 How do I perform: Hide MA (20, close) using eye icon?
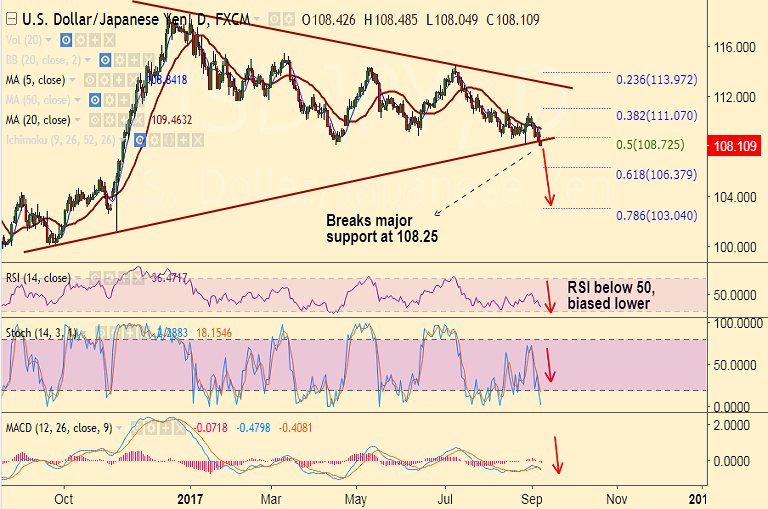[x=95, y=120]
